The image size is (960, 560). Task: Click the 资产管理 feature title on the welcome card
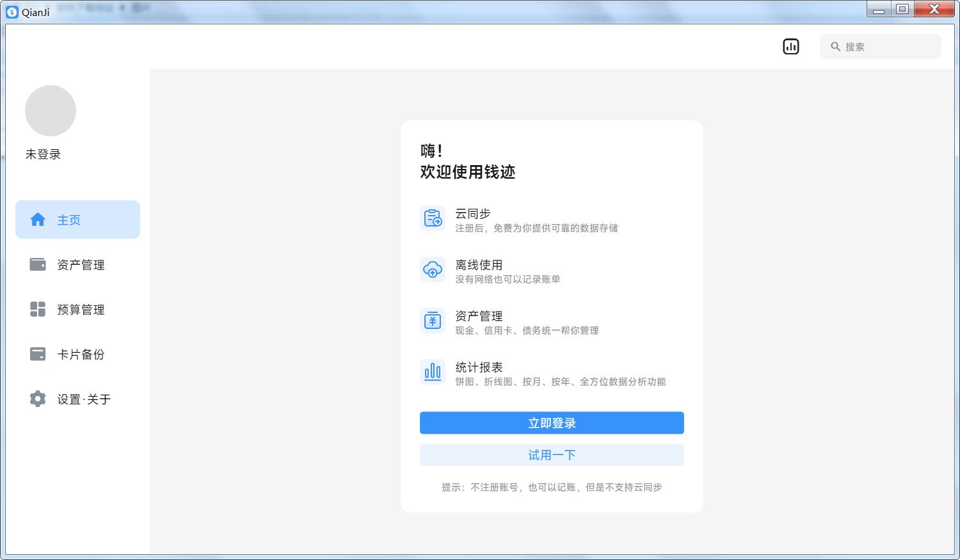479,316
